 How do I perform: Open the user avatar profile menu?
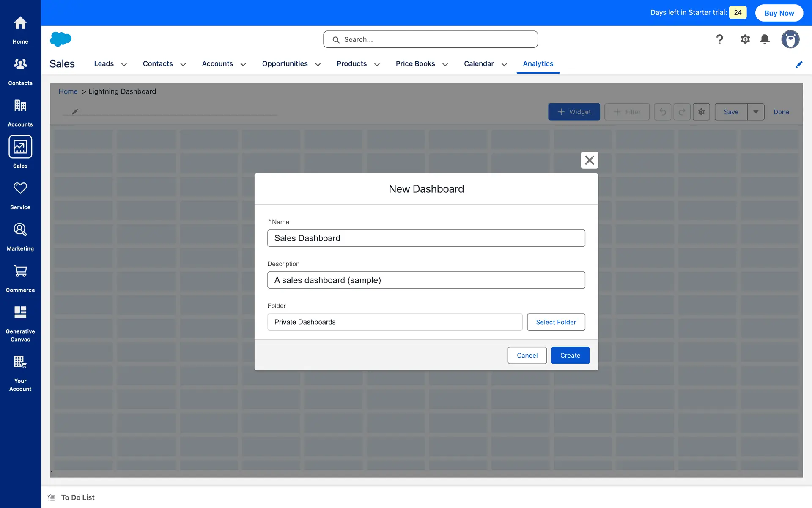(x=790, y=39)
